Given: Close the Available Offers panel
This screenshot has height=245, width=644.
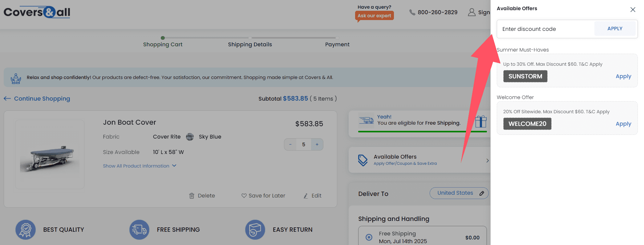Looking at the screenshot, I should point(633,10).
